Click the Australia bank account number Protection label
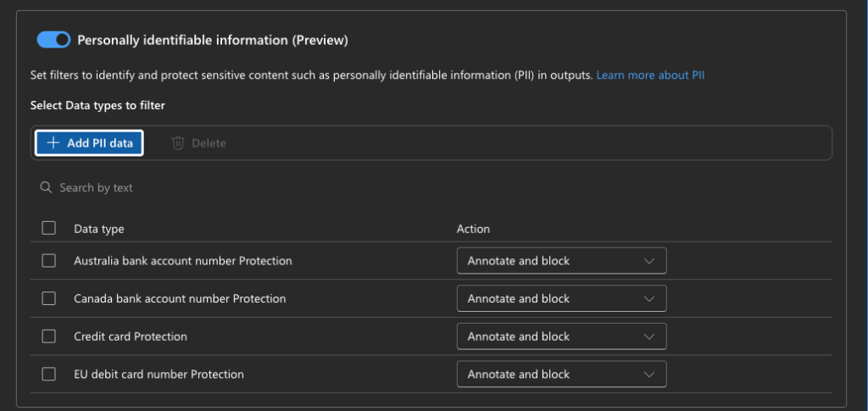 [x=183, y=261]
